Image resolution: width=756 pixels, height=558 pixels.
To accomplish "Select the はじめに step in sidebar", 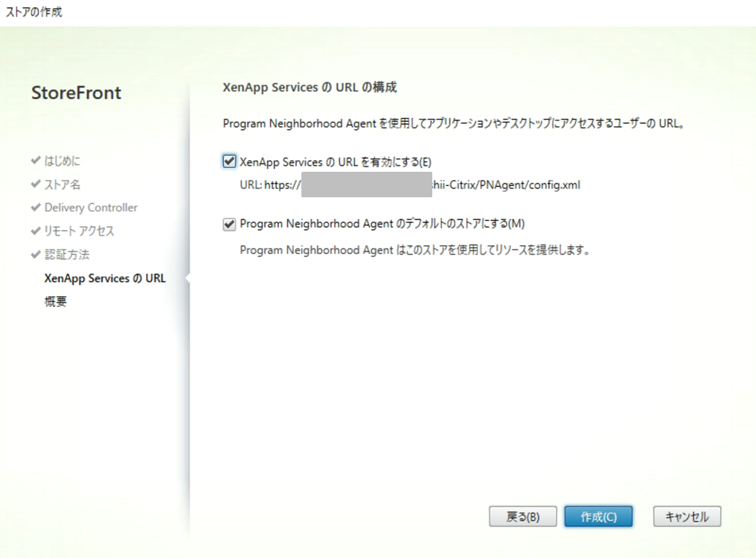I will (62, 161).
